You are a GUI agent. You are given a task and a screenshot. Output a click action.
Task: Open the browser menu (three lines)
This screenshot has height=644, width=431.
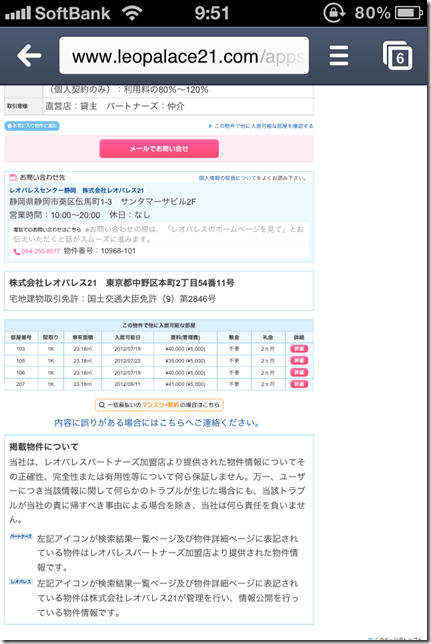(339, 55)
